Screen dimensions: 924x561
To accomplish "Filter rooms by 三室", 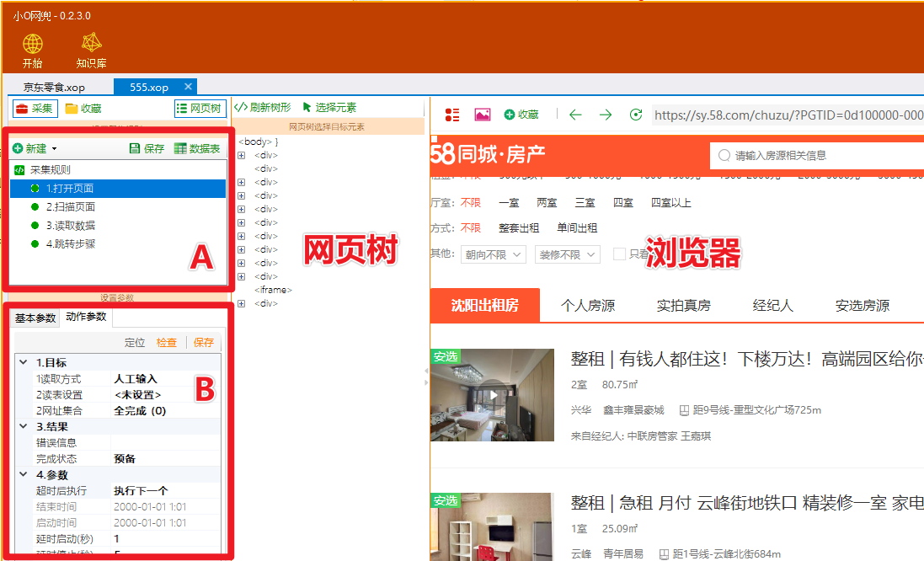I will coord(585,203).
